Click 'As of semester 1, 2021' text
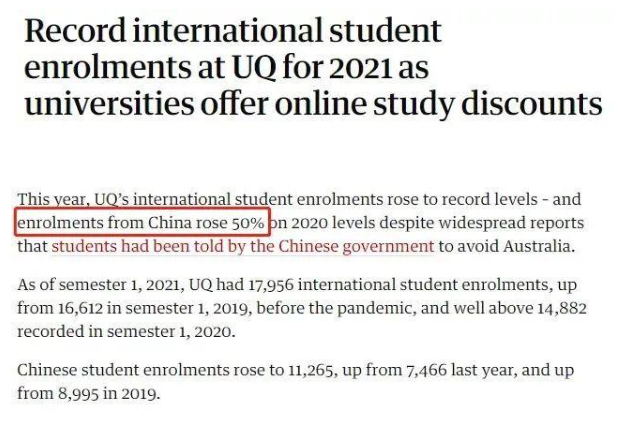The width and height of the screenshot is (618, 427). tap(101, 285)
